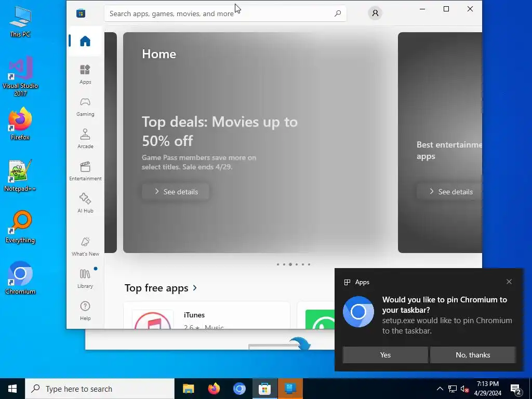Click Yes to pin Chromium to taskbar
This screenshot has height=399, width=532.
coord(385,354)
